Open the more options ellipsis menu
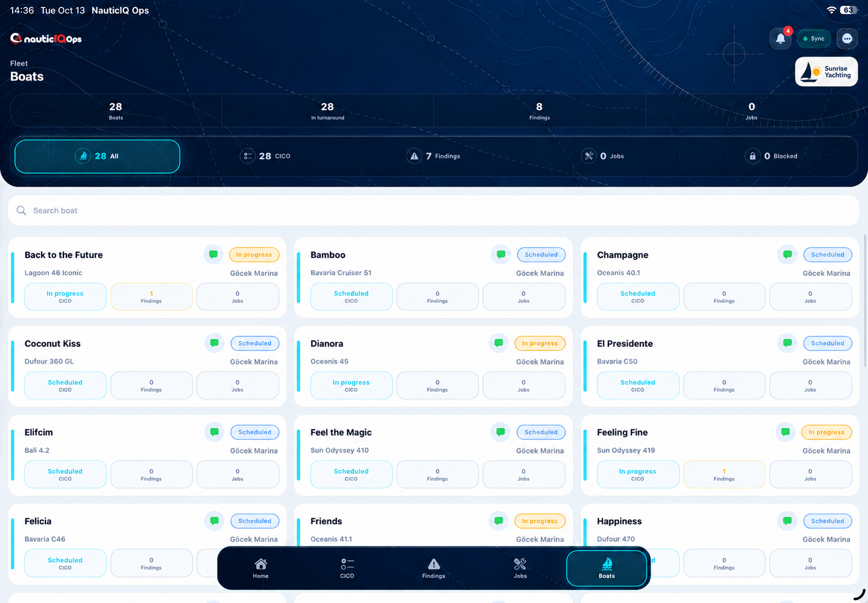 click(x=847, y=39)
